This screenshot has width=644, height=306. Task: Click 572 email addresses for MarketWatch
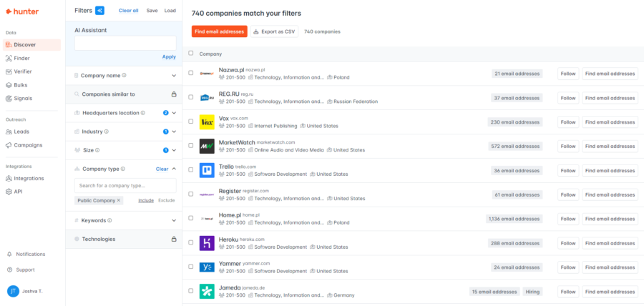515,147
